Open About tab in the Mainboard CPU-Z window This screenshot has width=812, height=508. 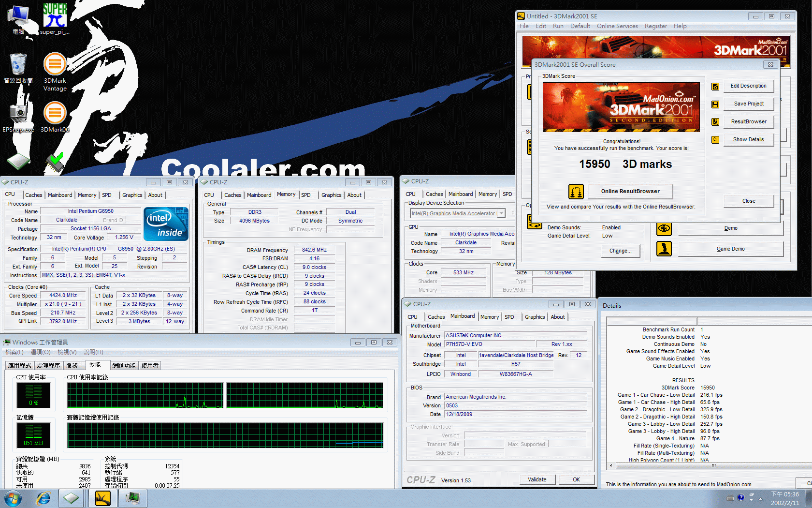click(x=558, y=317)
